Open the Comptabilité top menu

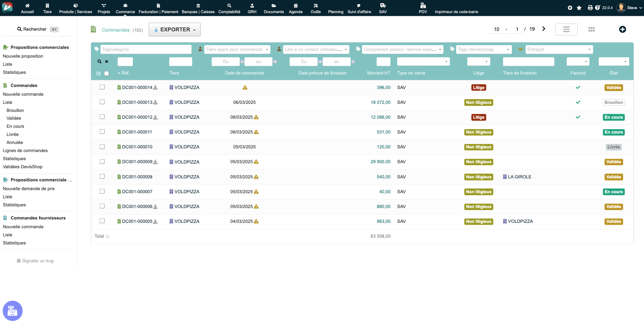coord(229,8)
